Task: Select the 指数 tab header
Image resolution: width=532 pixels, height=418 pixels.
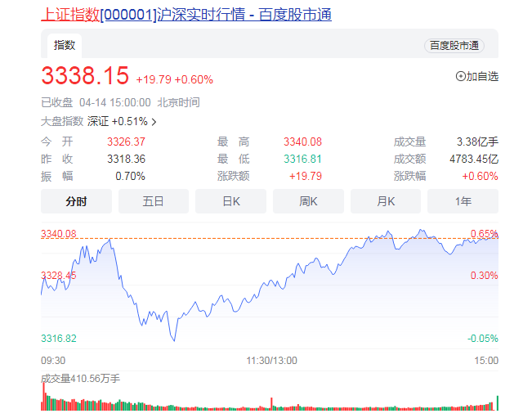Action: click(x=65, y=45)
